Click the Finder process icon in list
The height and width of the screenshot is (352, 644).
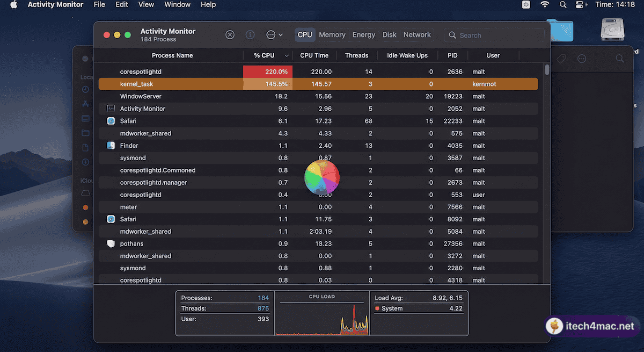pos(111,146)
